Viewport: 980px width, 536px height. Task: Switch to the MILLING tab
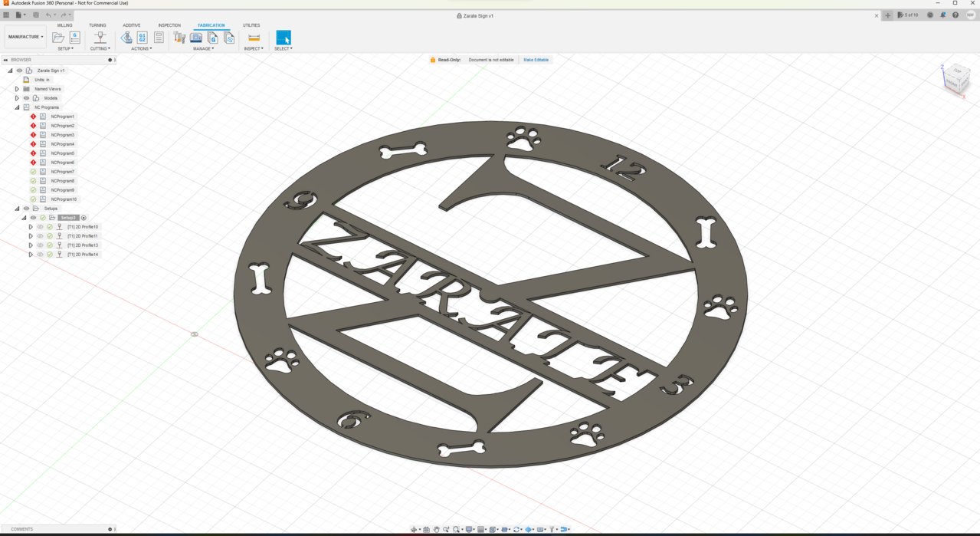64,25
